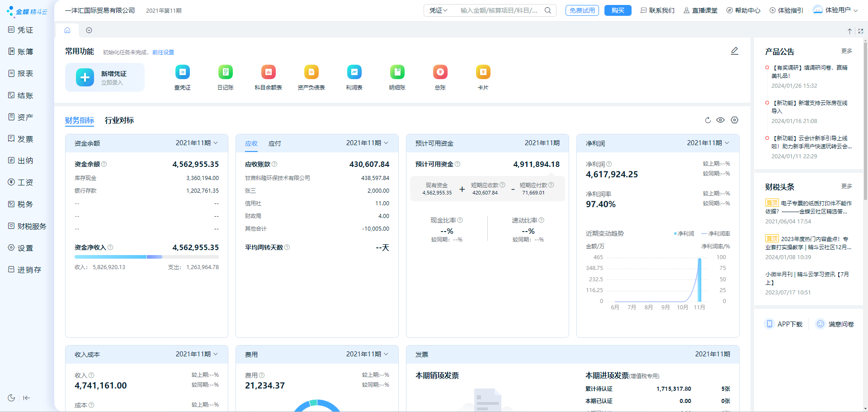Open the 利润表 shortcut icon
This screenshot has height=412, width=868.
coord(354,72)
